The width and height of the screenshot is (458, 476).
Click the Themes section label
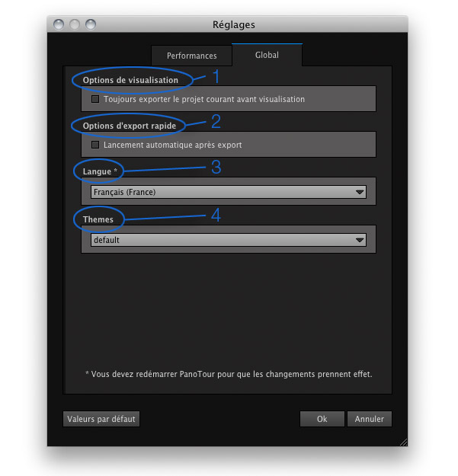tap(98, 219)
